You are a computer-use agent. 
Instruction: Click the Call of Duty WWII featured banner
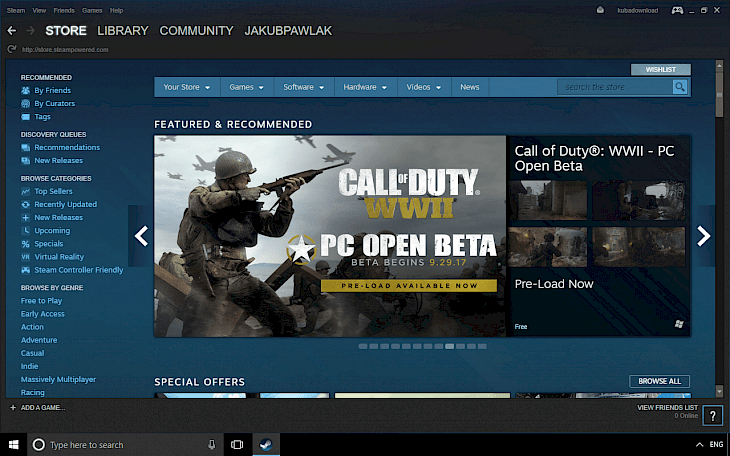pos(330,236)
